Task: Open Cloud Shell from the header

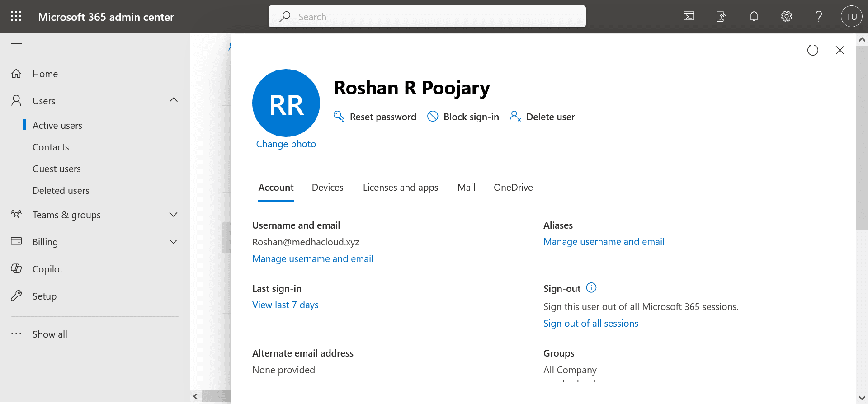Action: tap(689, 17)
